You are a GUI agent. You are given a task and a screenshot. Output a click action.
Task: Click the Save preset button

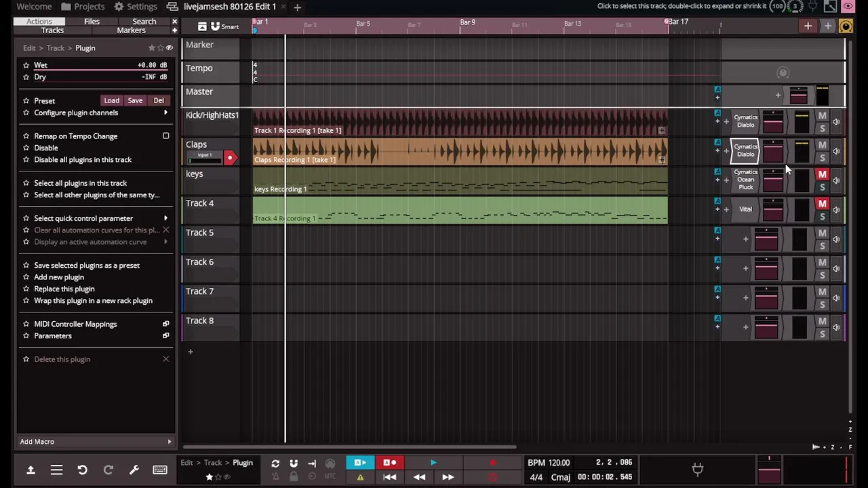[135, 100]
